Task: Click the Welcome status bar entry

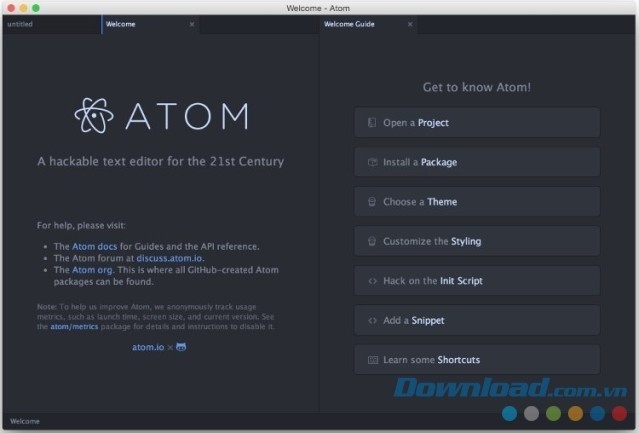Action: click(x=25, y=421)
